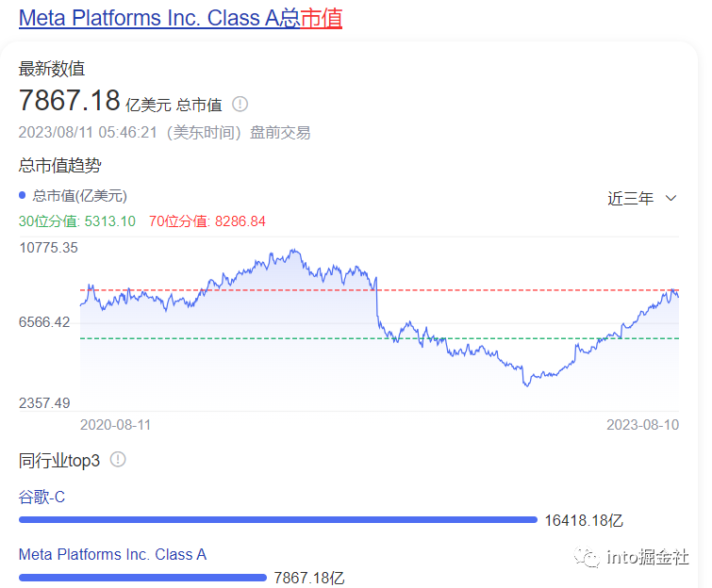Viewport: 712px width, 588px height.
Task: Click the 7867.18亿 value for Meta
Action: [x=309, y=578]
